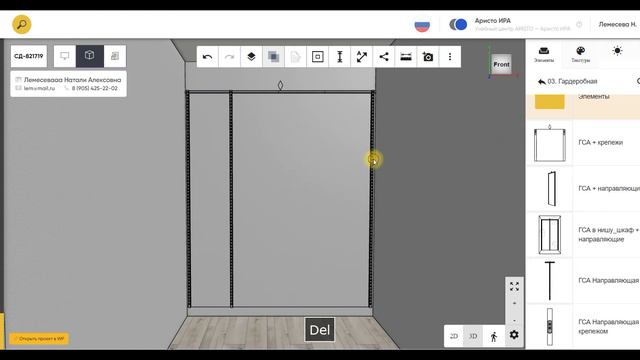The width and height of the screenshot is (640, 360).
Task: Toggle the blue theme switch
Action: (458, 24)
